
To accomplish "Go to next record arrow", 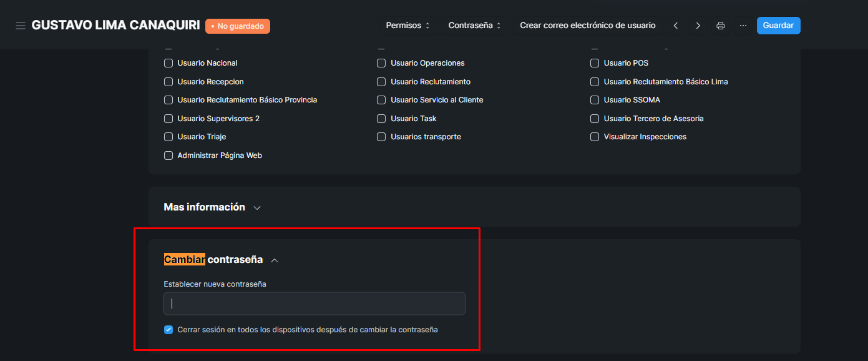I will 698,26.
